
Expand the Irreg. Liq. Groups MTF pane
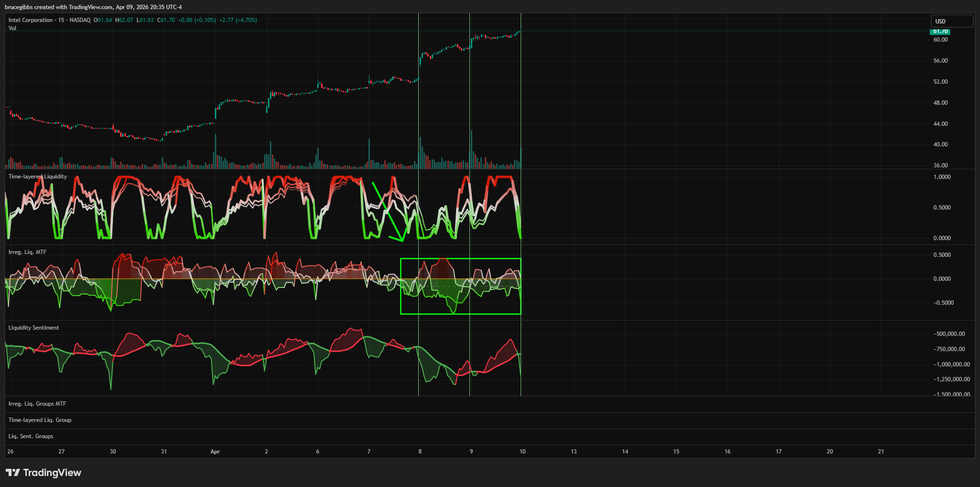coord(37,404)
